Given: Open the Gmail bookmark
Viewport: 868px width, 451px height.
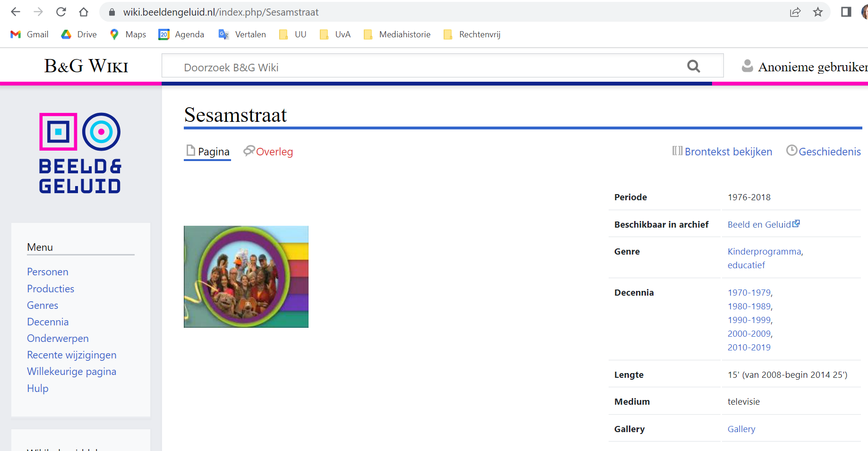Looking at the screenshot, I should [x=30, y=34].
